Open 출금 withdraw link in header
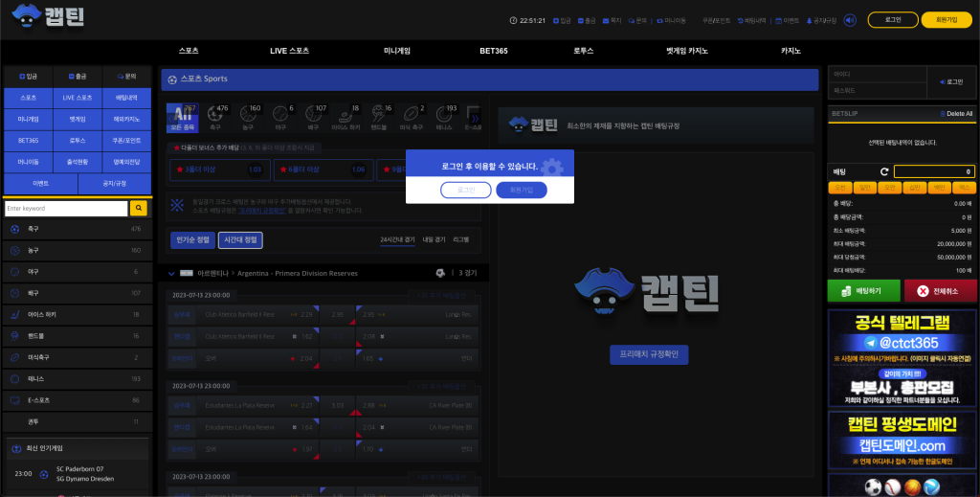Screen dimensions: 980x497 point(587,21)
